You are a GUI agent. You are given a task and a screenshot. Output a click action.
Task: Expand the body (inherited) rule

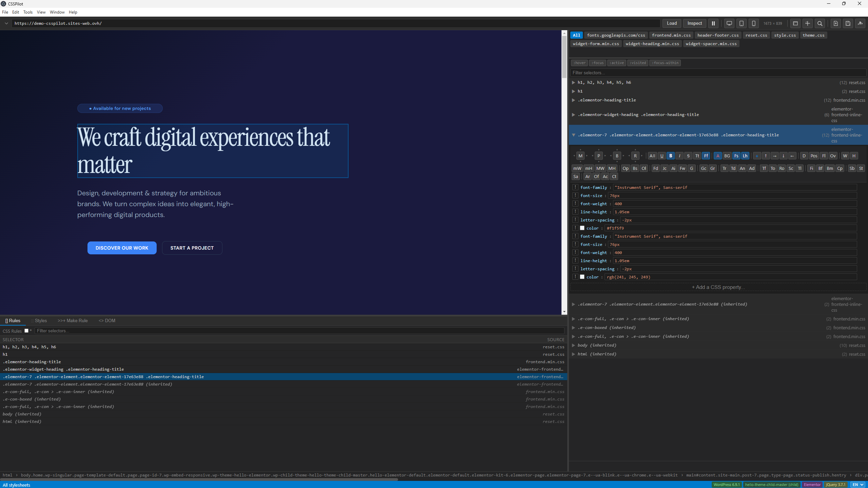(x=573, y=345)
